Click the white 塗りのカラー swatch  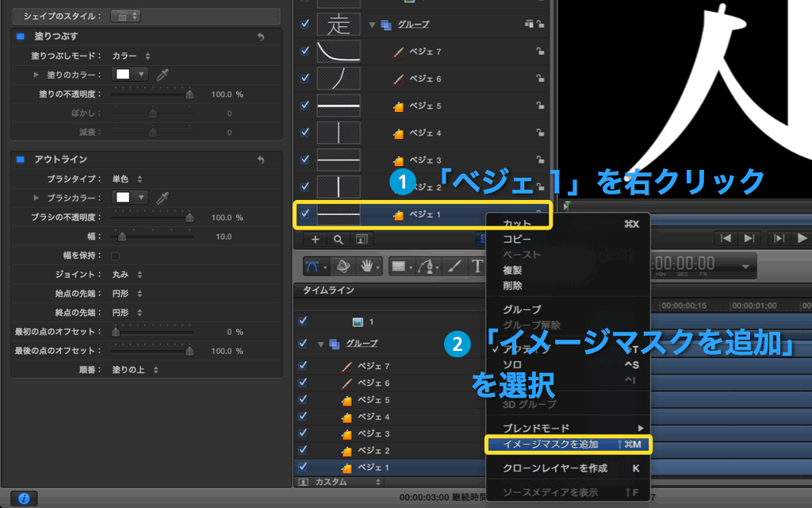123,74
